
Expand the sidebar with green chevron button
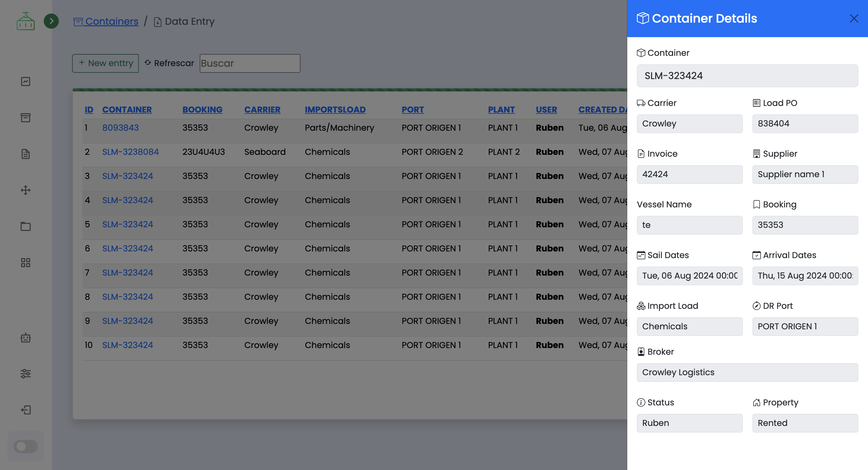tap(51, 21)
